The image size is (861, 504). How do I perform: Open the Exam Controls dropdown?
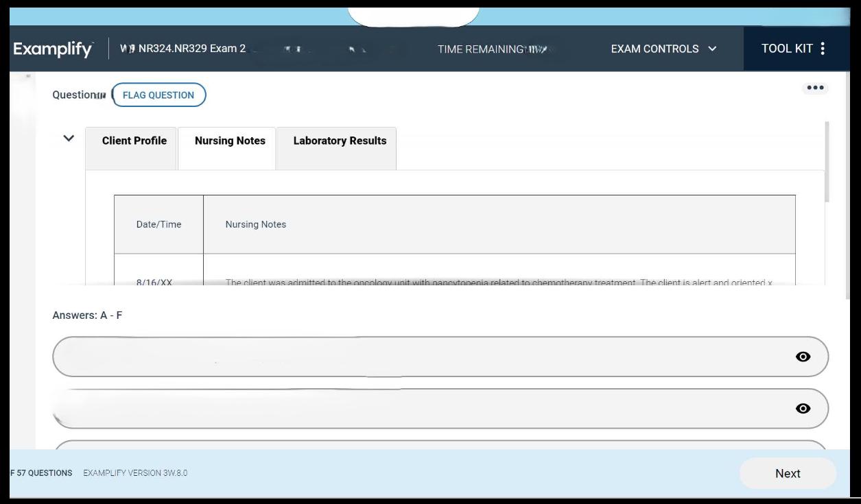tap(663, 49)
